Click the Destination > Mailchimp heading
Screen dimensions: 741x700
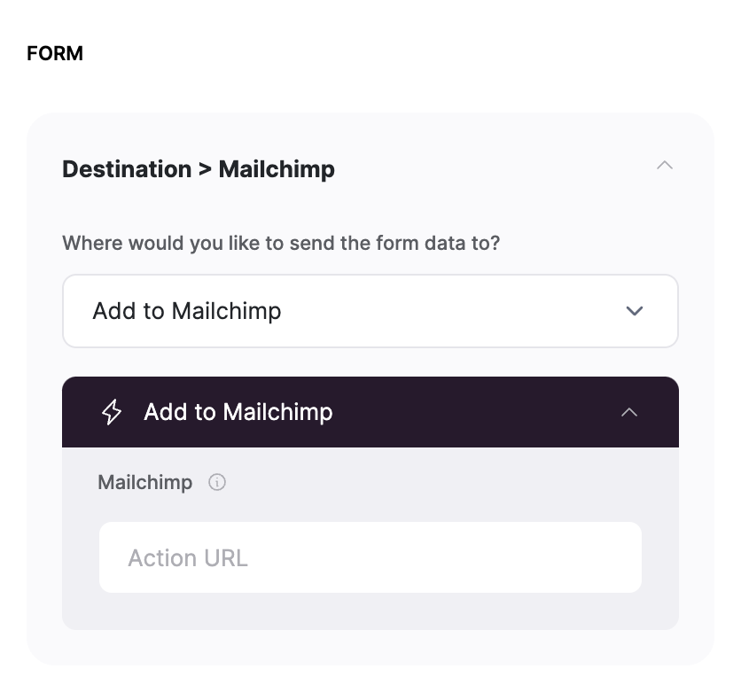[197, 169]
